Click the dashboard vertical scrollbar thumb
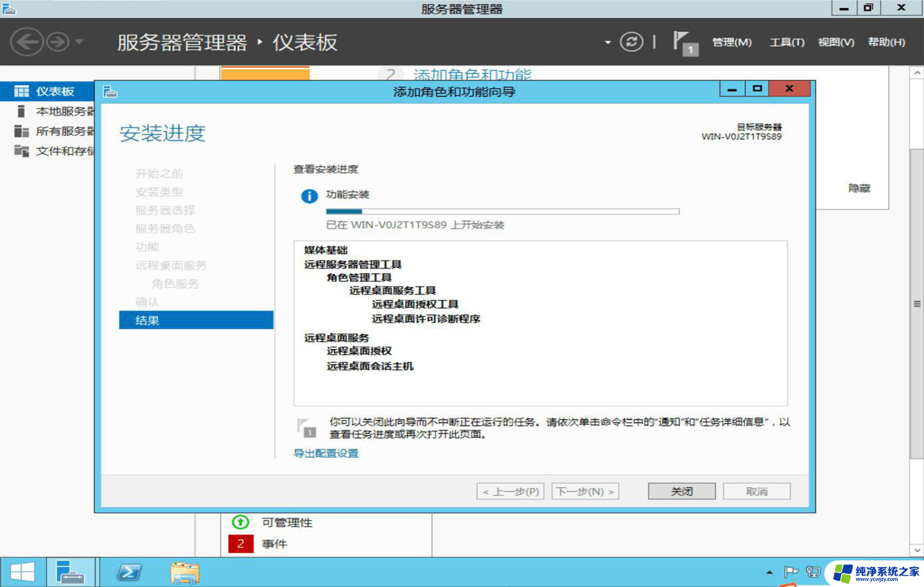The width and height of the screenshot is (924, 587). click(x=917, y=303)
